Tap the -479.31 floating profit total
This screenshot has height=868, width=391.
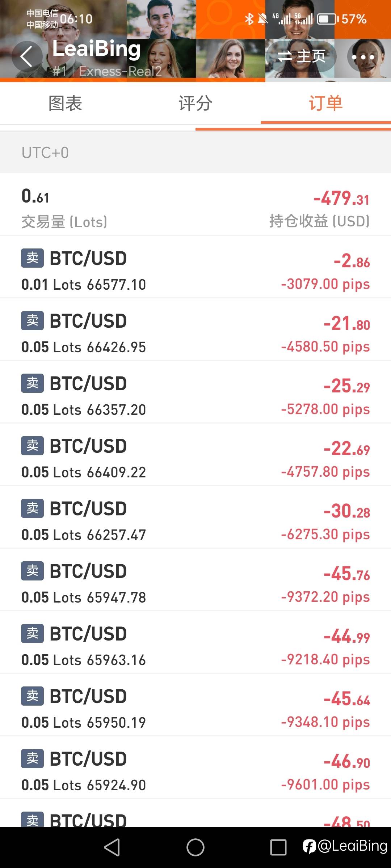pyautogui.click(x=341, y=199)
